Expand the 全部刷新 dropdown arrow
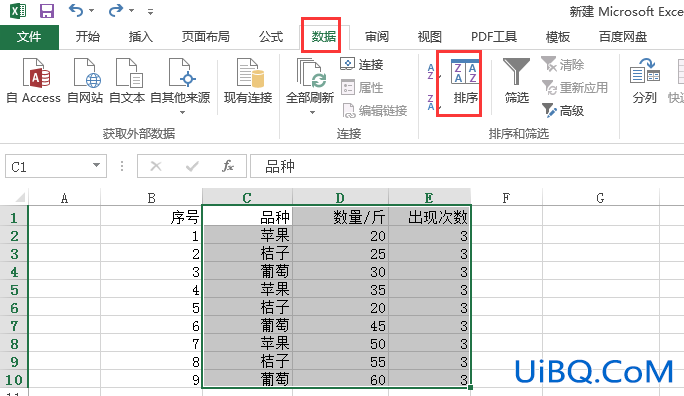 click(312, 113)
